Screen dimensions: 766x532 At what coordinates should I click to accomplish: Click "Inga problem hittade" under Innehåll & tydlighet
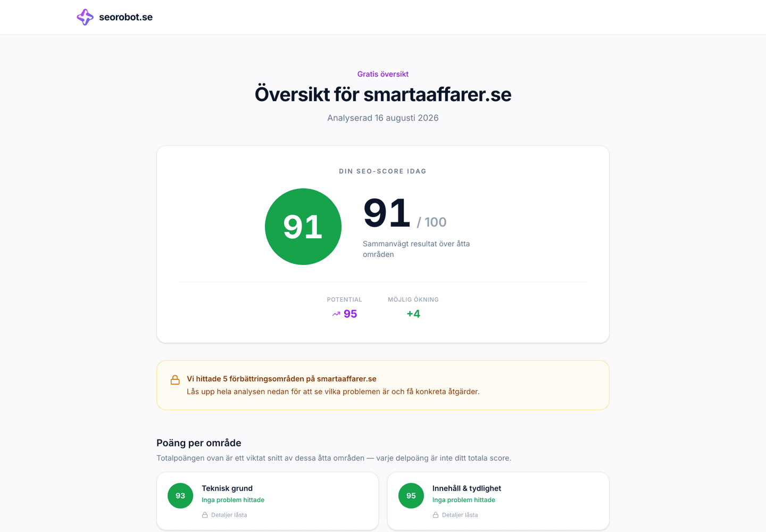(464, 500)
